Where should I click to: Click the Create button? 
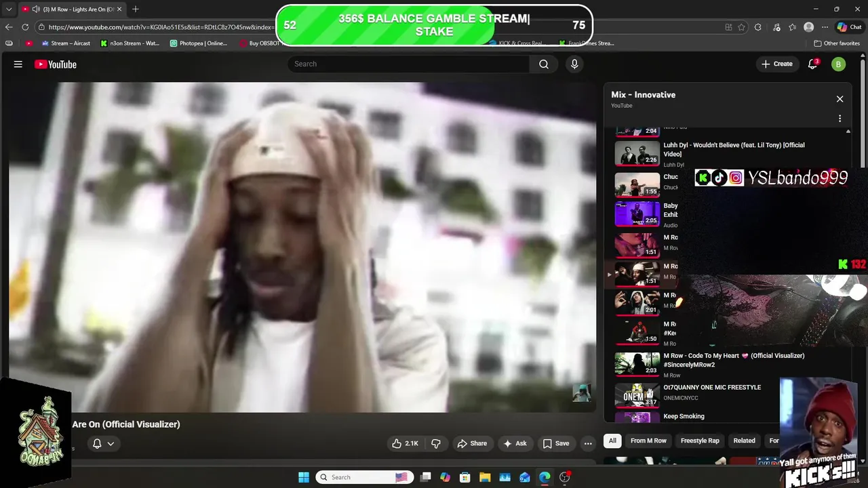(x=776, y=64)
